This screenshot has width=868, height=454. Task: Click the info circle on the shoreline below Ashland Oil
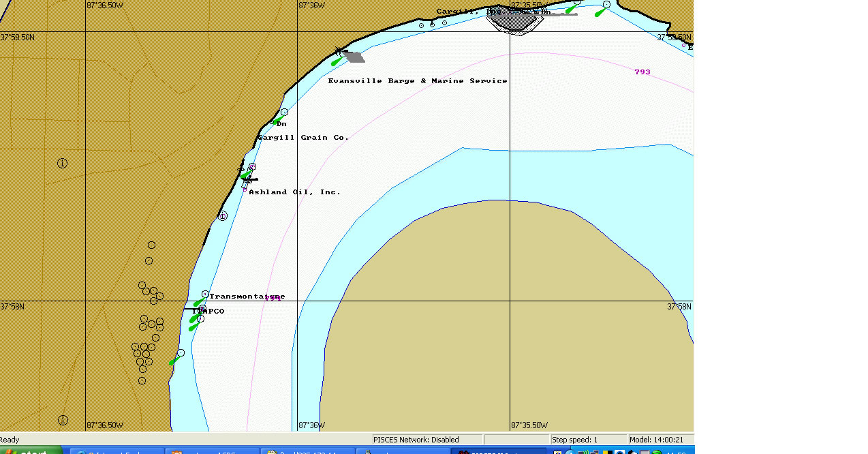coord(222,216)
